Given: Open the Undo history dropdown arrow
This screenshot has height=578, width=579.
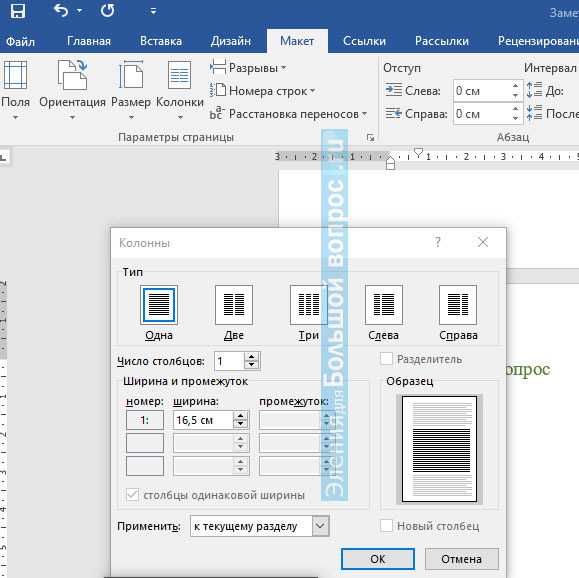Looking at the screenshot, I should (x=79, y=11).
